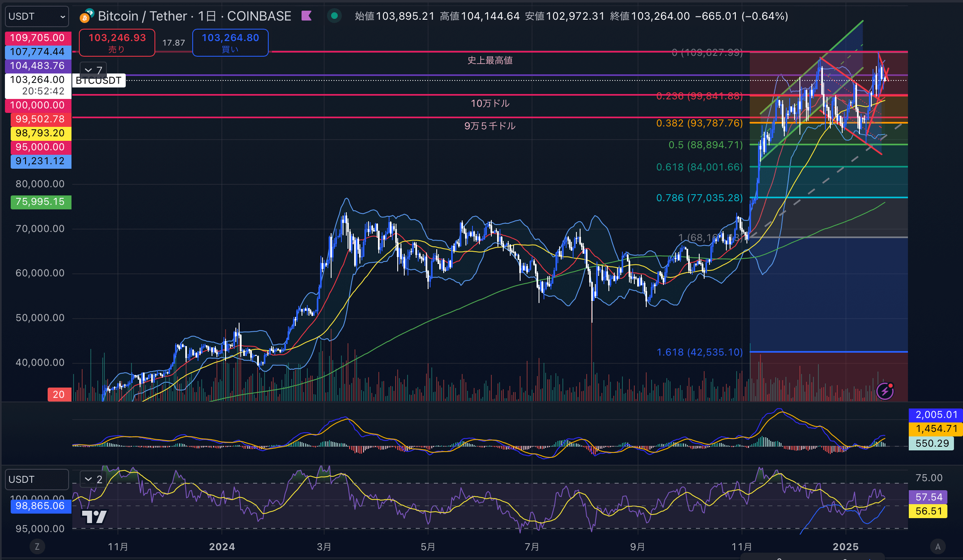
Task: Expand the RSI pane legend labeled 2
Action: tap(93, 479)
